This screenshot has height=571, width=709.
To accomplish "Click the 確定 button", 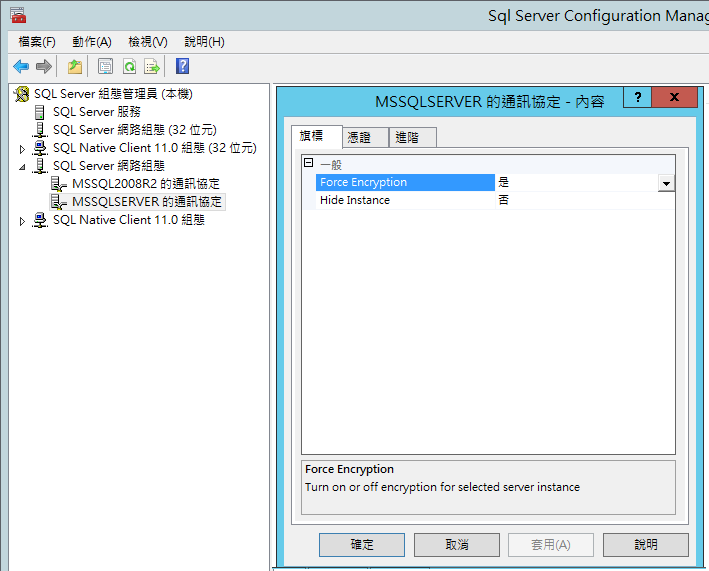I will (x=362, y=545).
